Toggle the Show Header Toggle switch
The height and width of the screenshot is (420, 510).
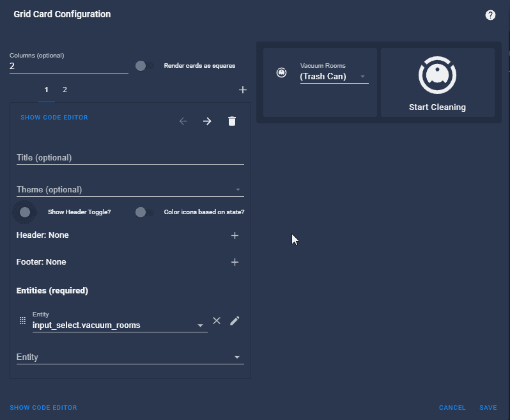(x=25, y=212)
